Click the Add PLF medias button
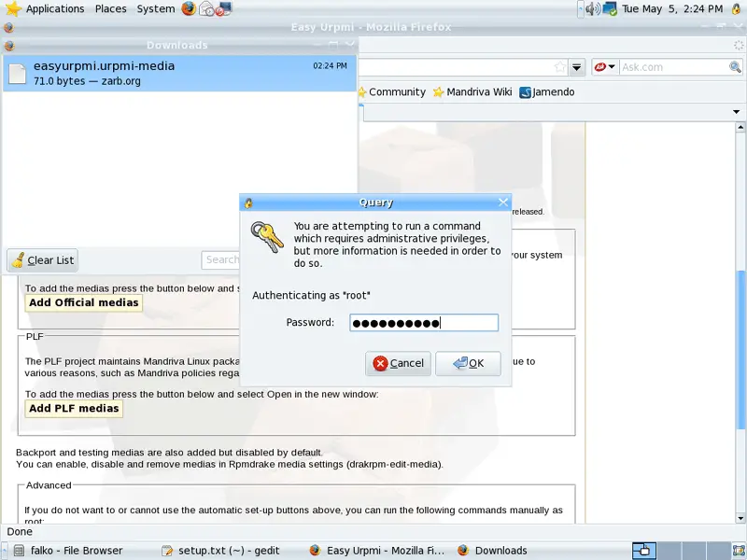Viewport: 747px width, 560px height. pyautogui.click(x=74, y=408)
